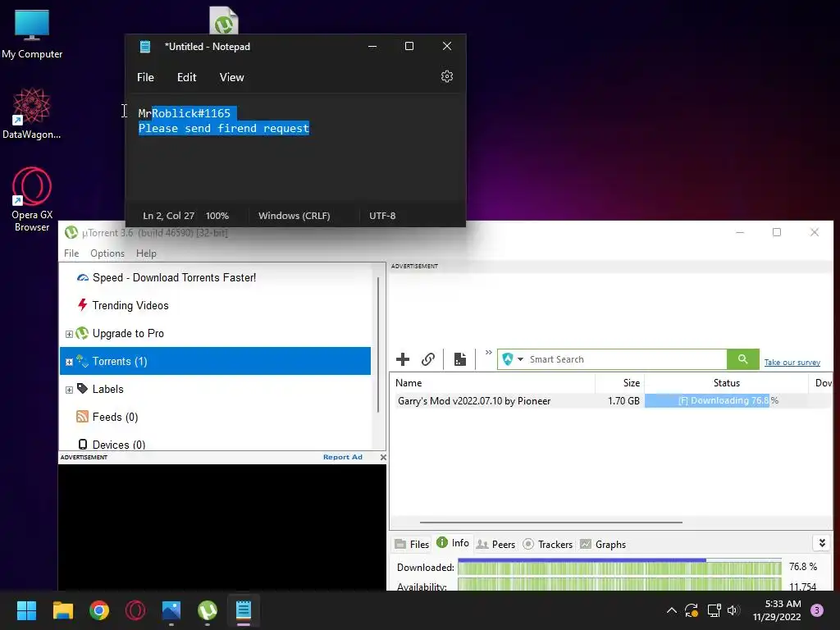Screen dimensions: 840x630
Task: Open Google Chrome from the taskbar
Action: (x=99, y=610)
